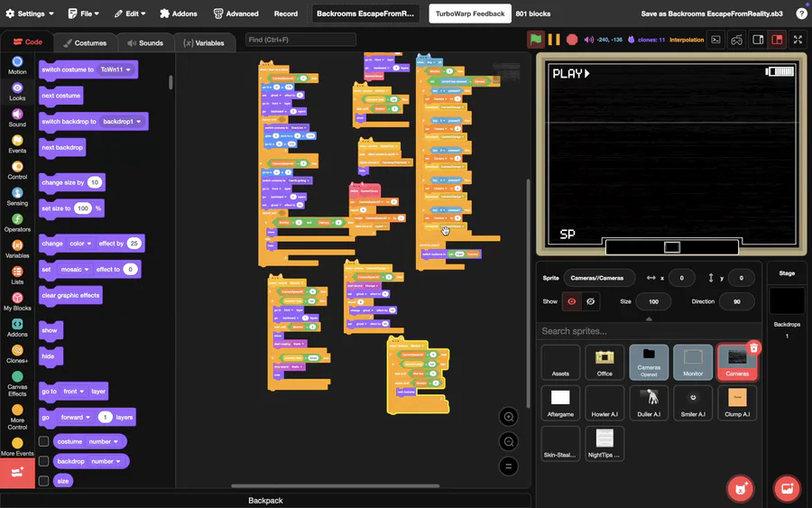Open the Backpack panel
The image size is (812, 508).
tap(265, 500)
